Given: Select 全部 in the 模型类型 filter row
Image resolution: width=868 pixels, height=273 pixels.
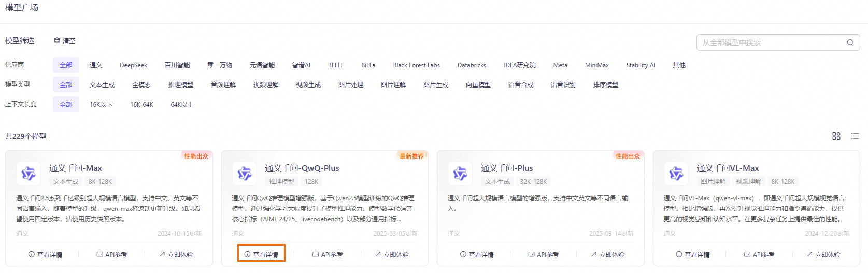Looking at the screenshot, I should pyautogui.click(x=66, y=84).
